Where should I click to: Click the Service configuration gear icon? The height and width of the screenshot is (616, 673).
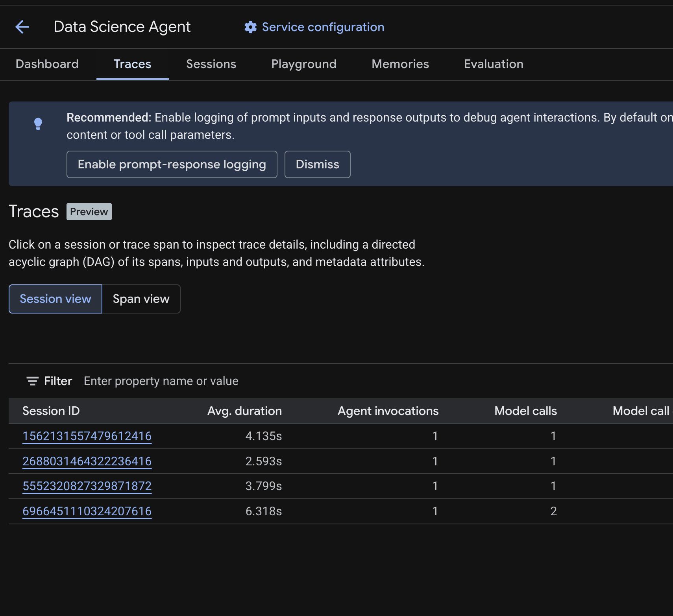pyautogui.click(x=250, y=27)
